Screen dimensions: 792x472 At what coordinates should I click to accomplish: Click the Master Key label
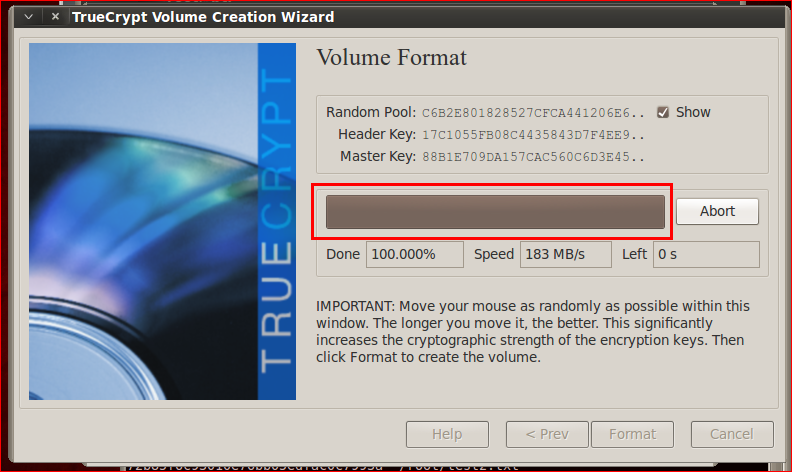[x=378, y=156]
